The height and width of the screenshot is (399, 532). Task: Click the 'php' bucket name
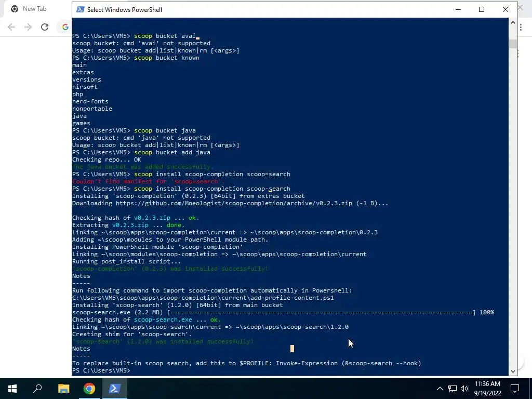click(x=77, y=94)
